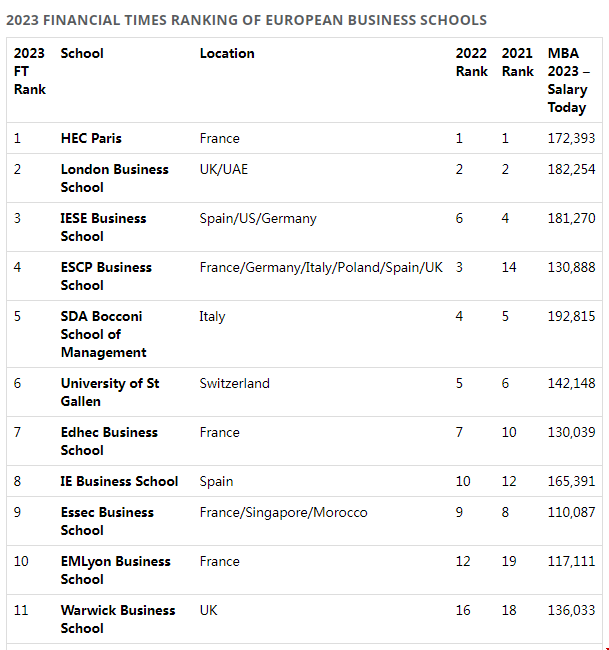Click the 2023 Financial Times ranking title
This screenshot has width=609, height=650.
click(247, 20)
